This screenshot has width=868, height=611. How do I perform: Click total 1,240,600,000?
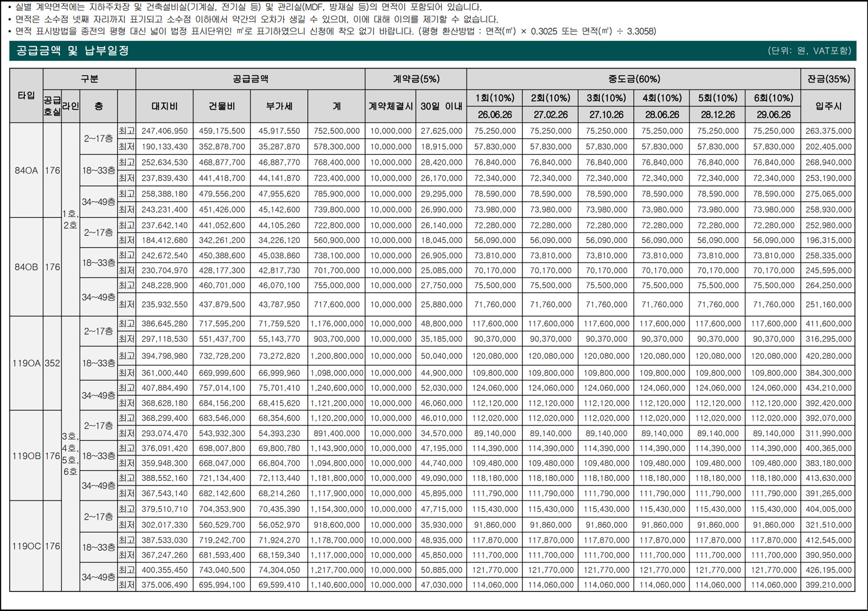pyautogui.click(x=336, y=388)
